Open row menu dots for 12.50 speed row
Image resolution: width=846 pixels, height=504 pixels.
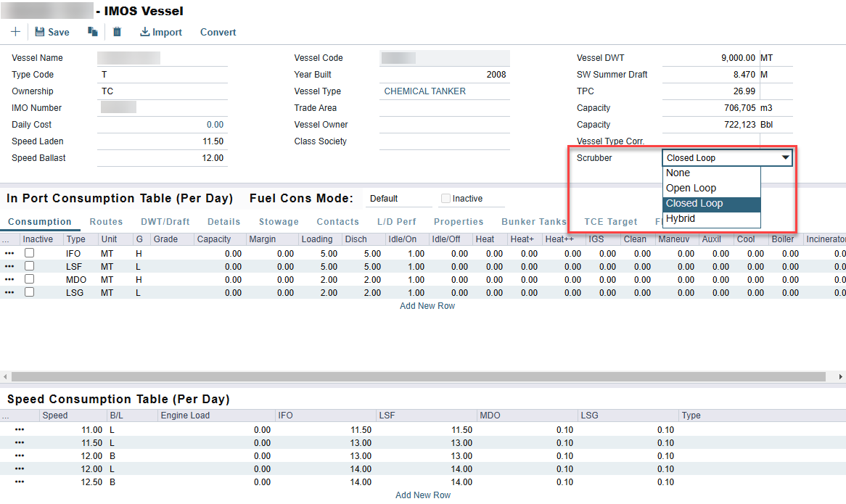(x=20, y=482)
